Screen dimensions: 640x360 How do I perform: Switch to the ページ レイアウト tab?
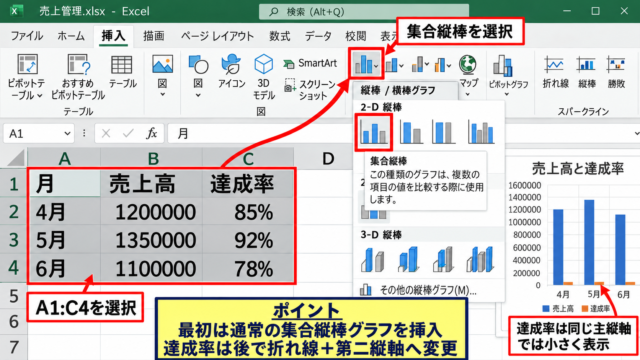click(218, 36)
